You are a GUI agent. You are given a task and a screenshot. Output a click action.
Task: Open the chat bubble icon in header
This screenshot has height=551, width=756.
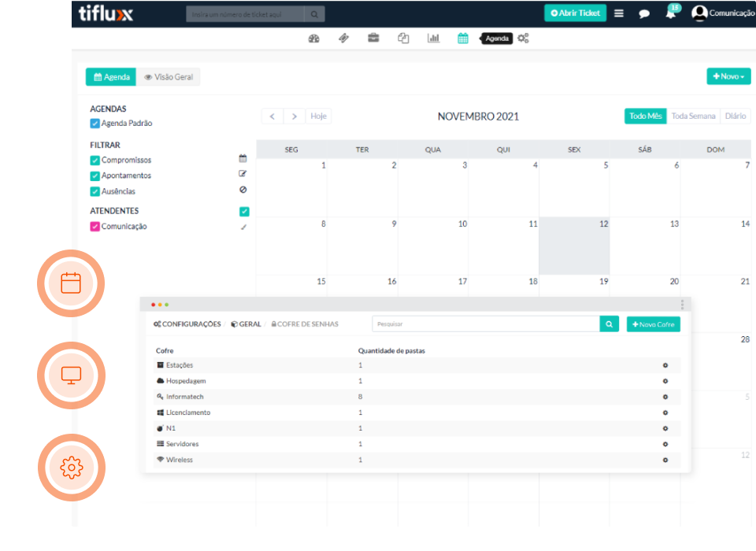643,13
